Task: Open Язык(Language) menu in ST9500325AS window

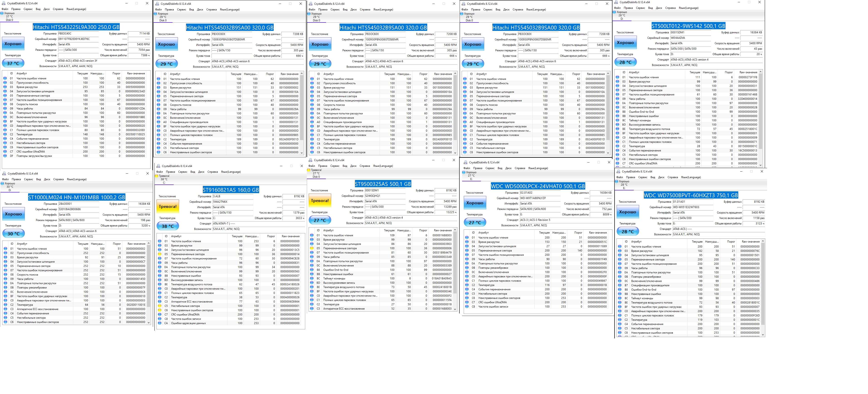Action: 383,166
